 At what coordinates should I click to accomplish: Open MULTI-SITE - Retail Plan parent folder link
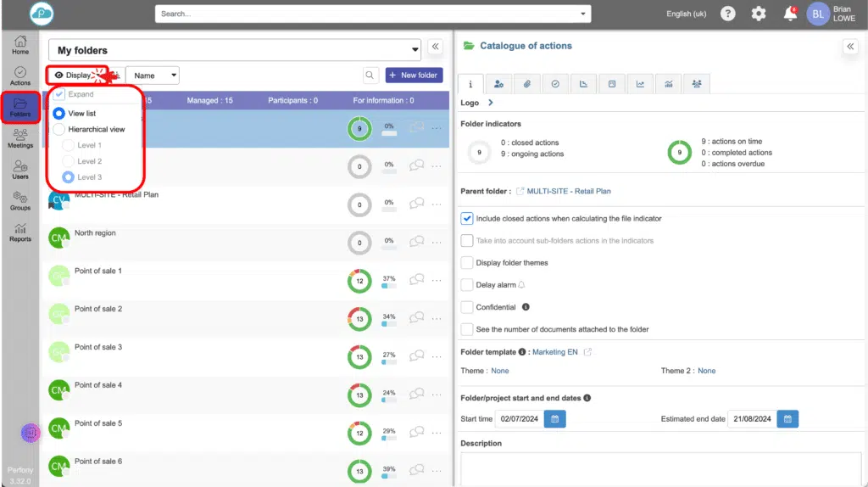(x=568, y=192)
